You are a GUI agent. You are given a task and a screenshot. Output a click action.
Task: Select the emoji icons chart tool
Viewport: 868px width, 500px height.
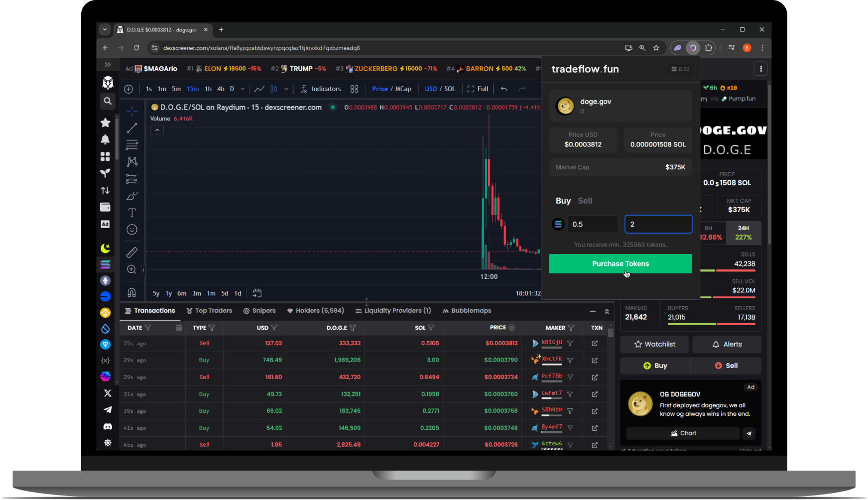(132, 230)
